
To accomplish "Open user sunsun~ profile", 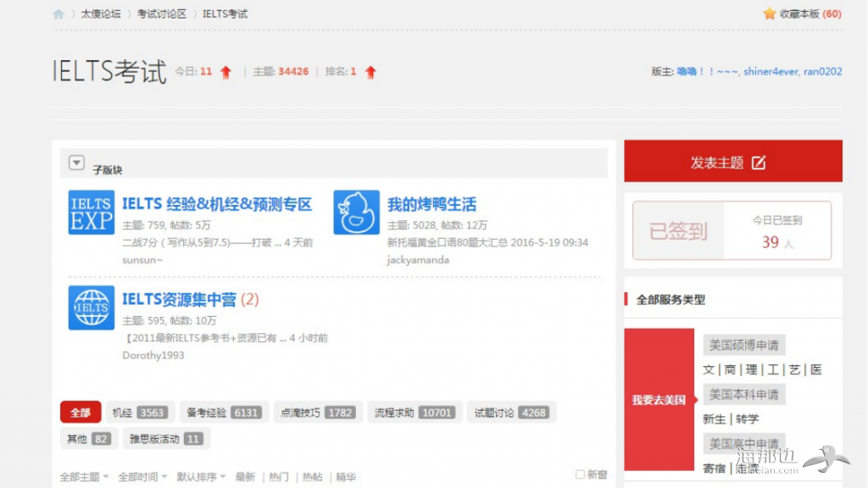I will [x=142, y=260].
